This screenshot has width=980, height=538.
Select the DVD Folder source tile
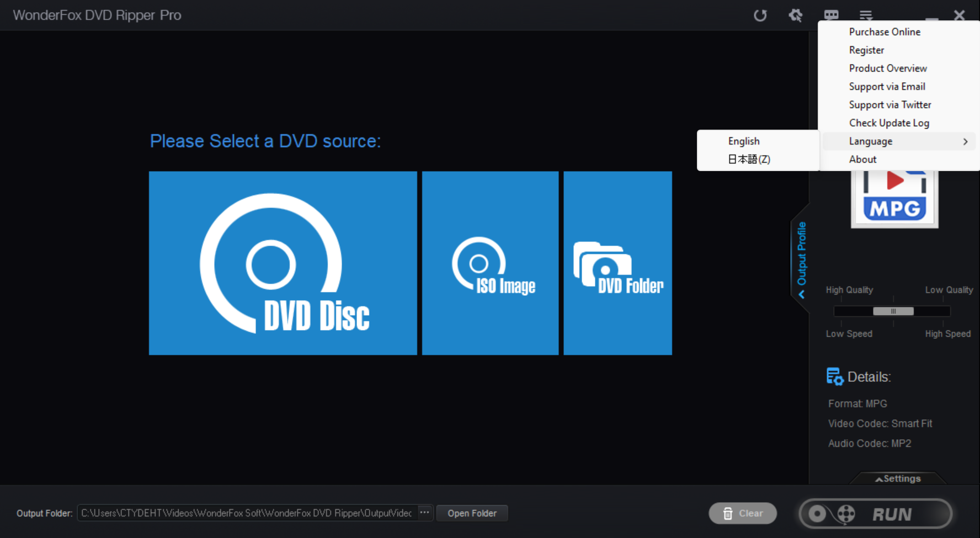[x=617, y=263]
